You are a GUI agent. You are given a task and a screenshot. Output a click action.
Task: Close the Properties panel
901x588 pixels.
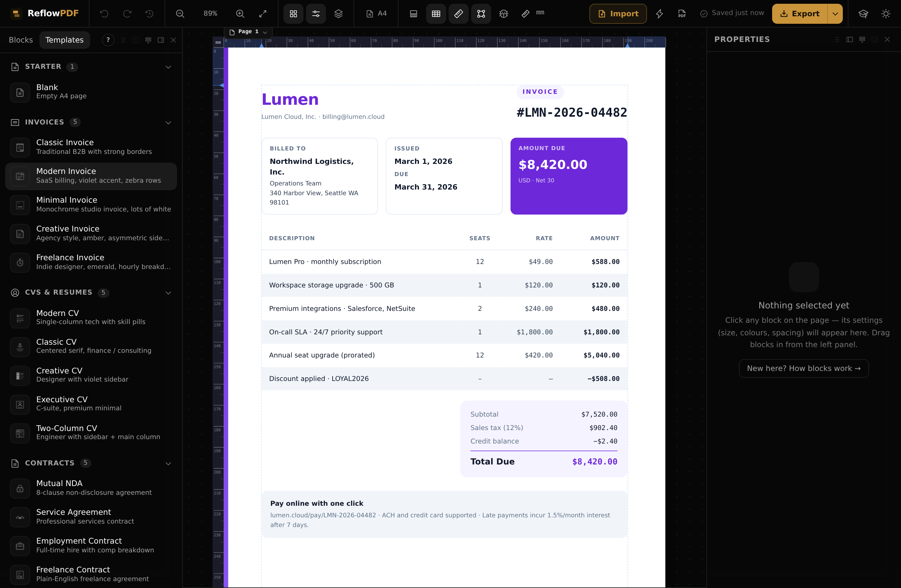pyautogui.click(x=887, y=39)
